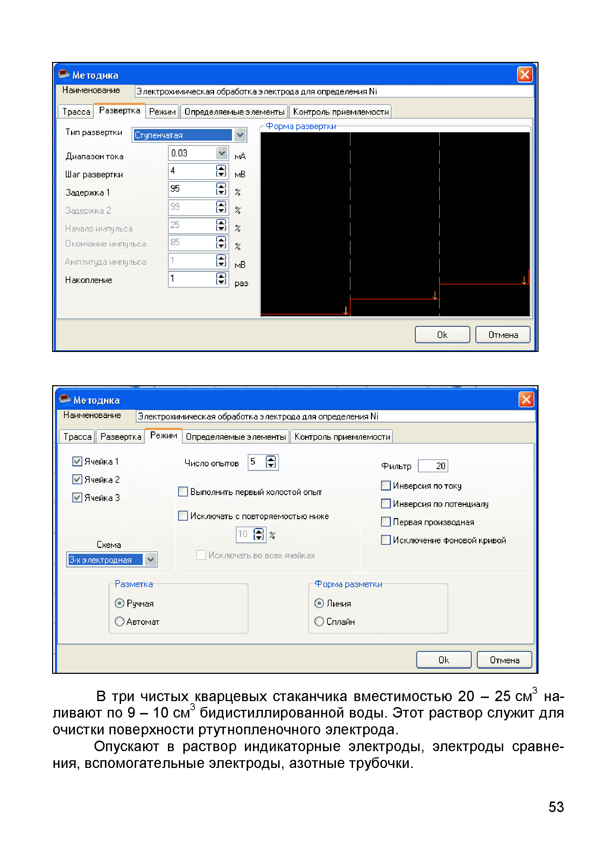Screen dimensions: 612x868
Task: Click the Форма развертки graph preview
Action: click(x=395, y=224)
